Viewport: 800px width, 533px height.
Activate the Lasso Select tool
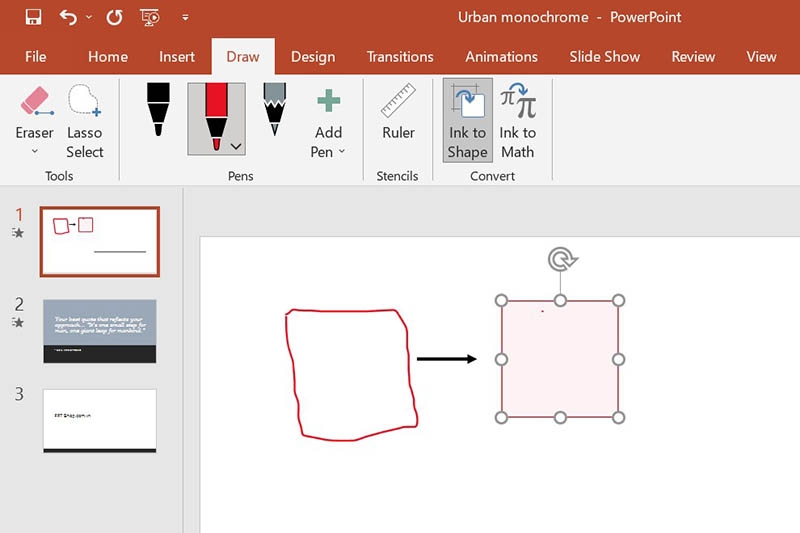click(x=85, y=121)
